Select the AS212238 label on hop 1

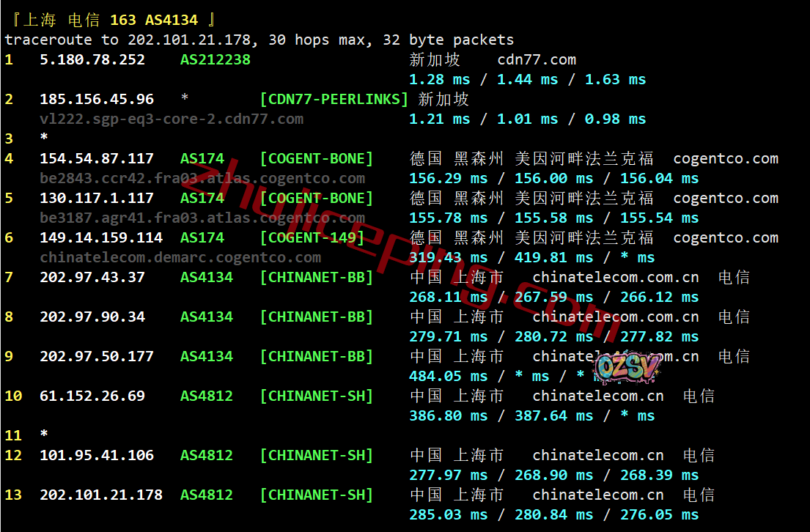coord(216,59)
